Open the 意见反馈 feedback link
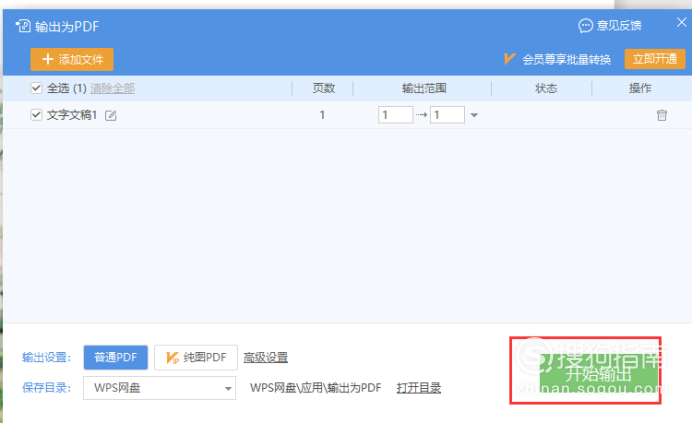Viewport: 692px width, 423px height. [610, 26]
